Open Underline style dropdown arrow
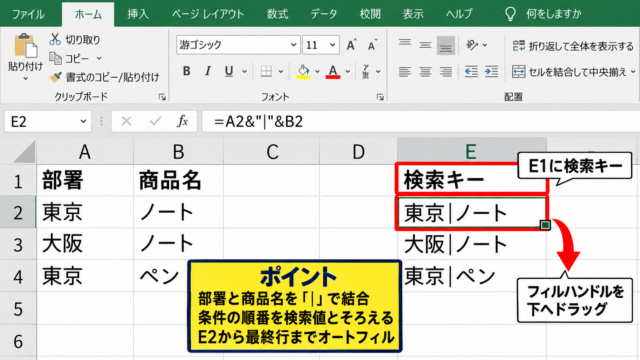The width and height of the screenshot is (640, 360). (x=244, y=71)
